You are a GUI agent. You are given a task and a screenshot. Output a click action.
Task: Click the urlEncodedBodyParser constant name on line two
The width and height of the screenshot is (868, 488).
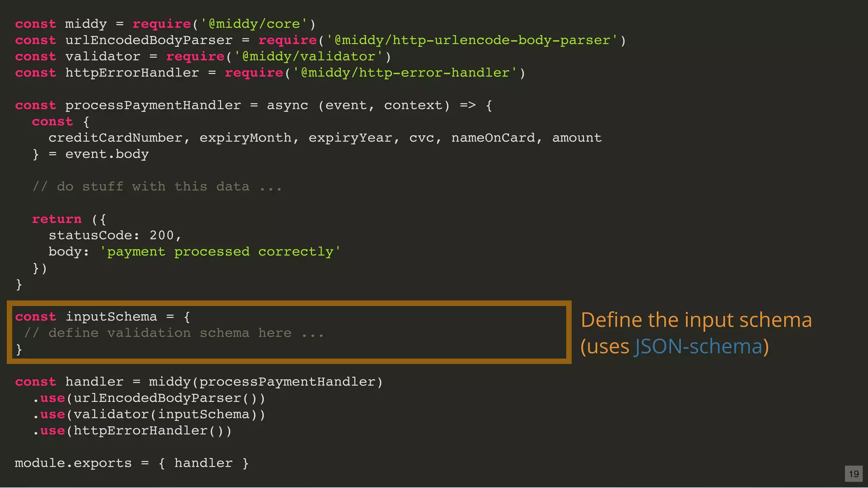point(149,40)
